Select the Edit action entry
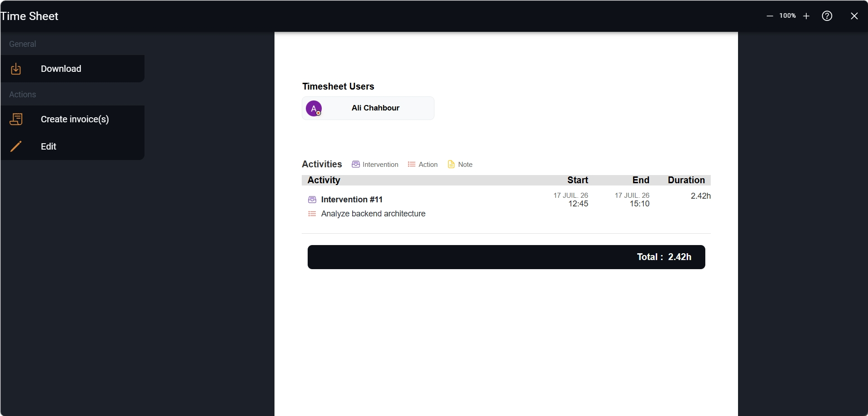Viewport: 868px width, 416px height. 73,146
